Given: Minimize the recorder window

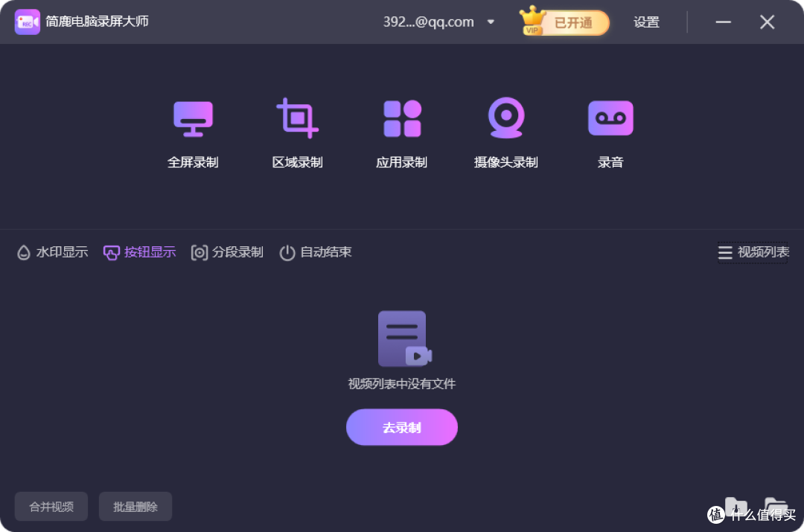Looking at the screenshot, I should [723, 22].
